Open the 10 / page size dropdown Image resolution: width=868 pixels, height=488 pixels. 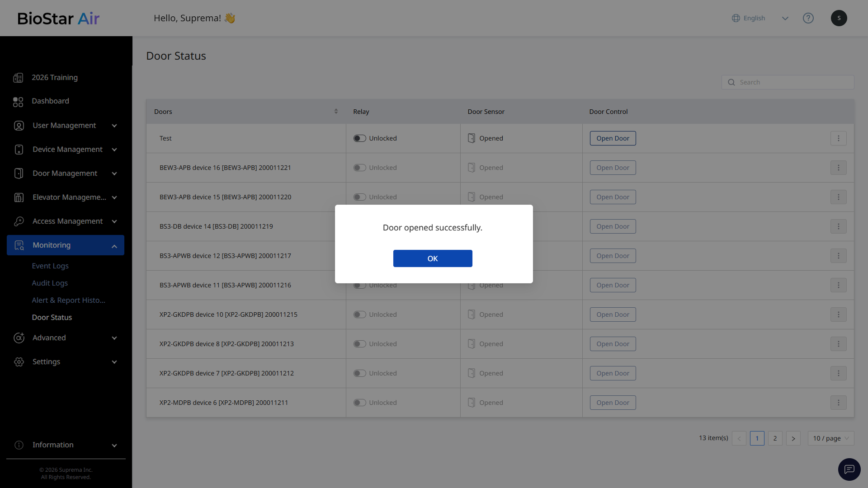(830, 438)
